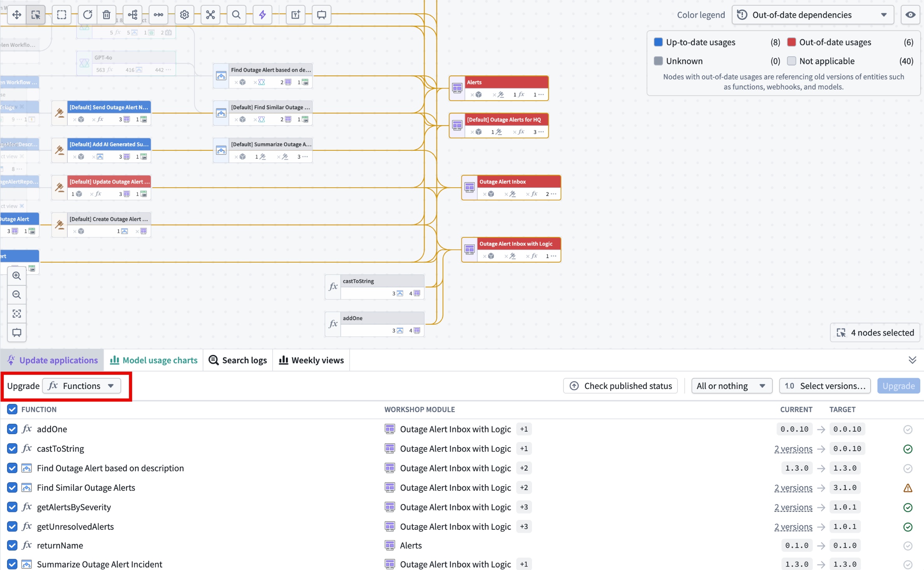Click the Select versions button
924x570 pixels.
tap(825, 386)
